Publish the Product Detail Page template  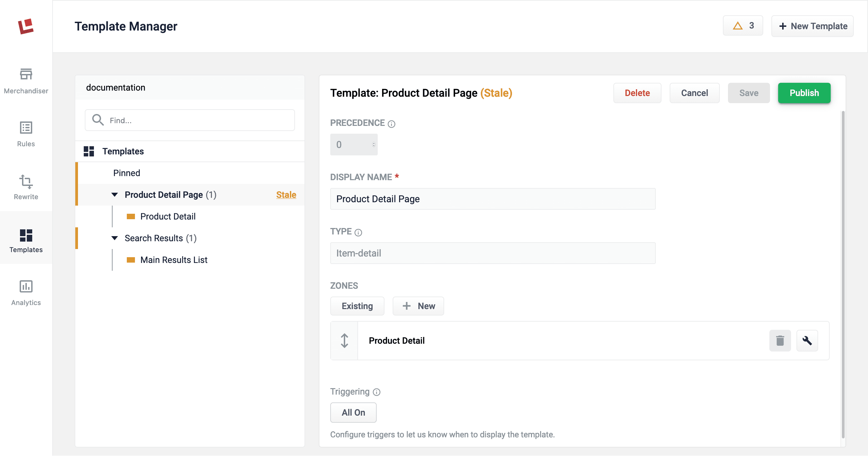point(804,93)
